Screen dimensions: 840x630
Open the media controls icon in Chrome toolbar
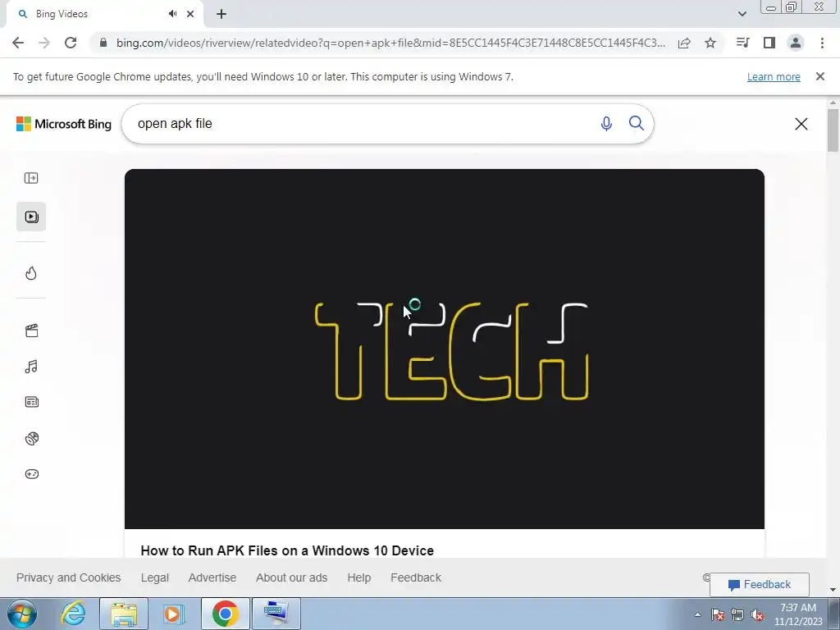pos(742,43)
